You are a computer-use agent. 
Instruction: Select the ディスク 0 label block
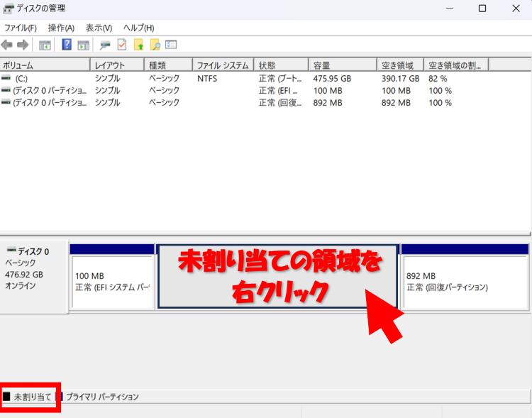34,277
